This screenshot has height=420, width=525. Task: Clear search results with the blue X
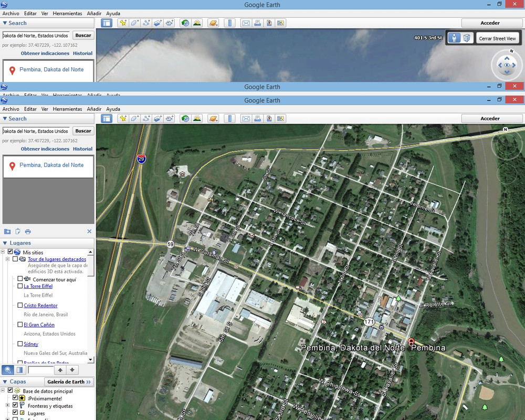[x=89, y=232]
